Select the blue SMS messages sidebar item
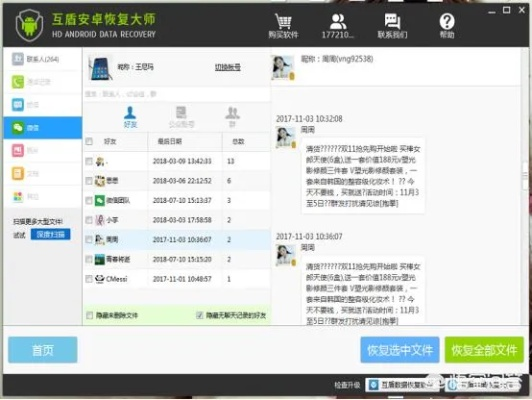The width and height of the screenshot is (532, 400). tap(42, 105)
